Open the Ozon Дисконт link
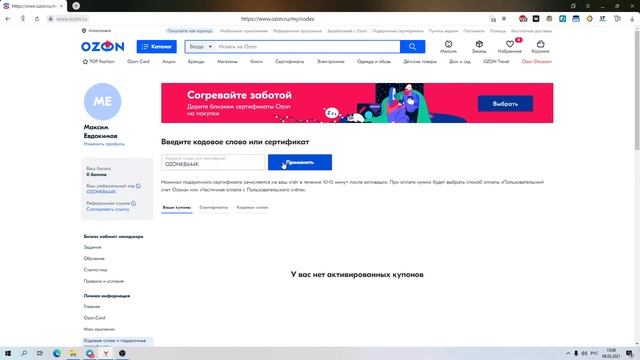 pyautogui.click(x=536, y=62)
